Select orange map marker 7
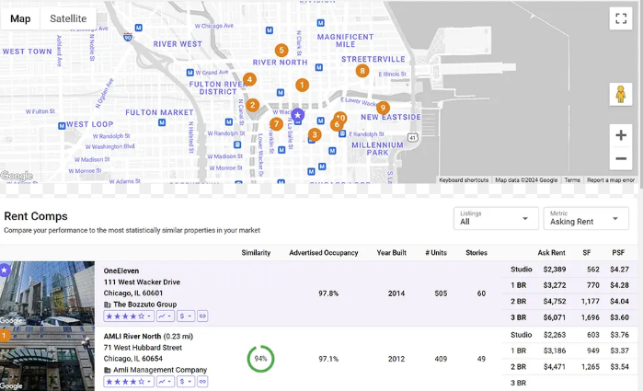 [x=276, y=124]
